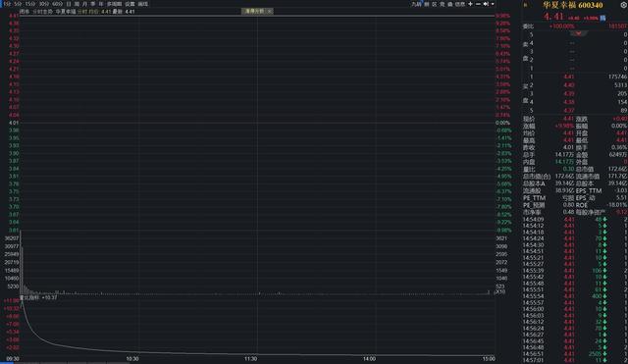The image size is (628, 364).
Task: Select the 60分 period tab
Action: click(x=57, y=4)
